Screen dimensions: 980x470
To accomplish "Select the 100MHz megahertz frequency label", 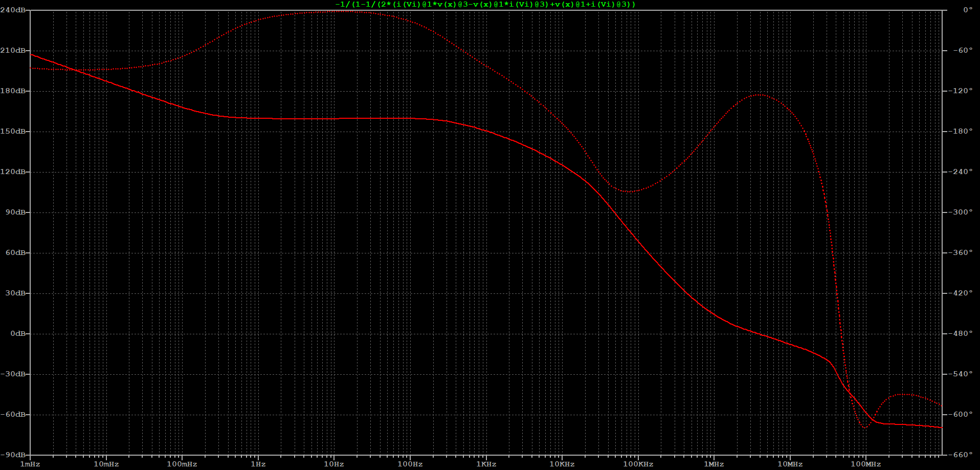I will click(x=866, y=464).
